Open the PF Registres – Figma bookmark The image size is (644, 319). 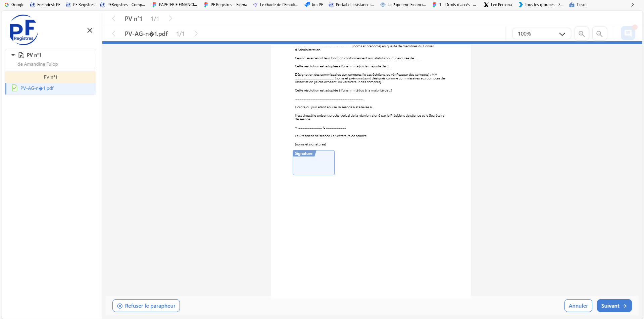click(226, 5)
